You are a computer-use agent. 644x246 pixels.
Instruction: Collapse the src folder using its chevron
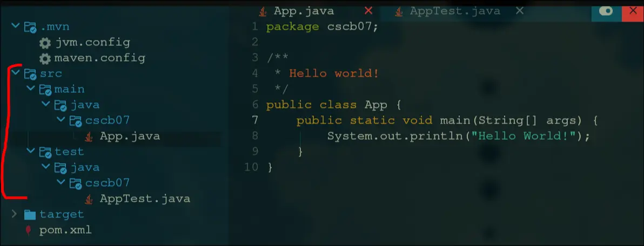pos(15,73)
